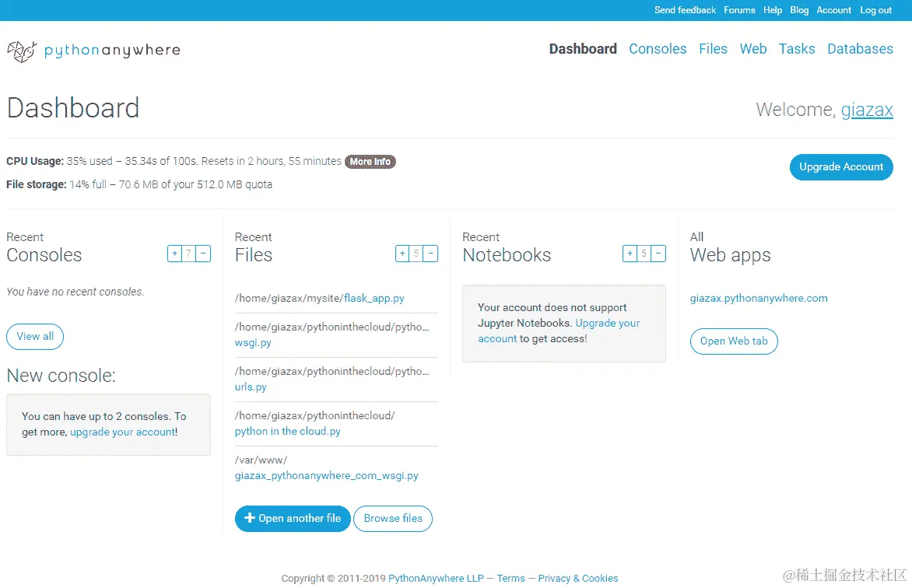912x588 pixels.
Task: Select the Tasks tab
Action: 797,49
